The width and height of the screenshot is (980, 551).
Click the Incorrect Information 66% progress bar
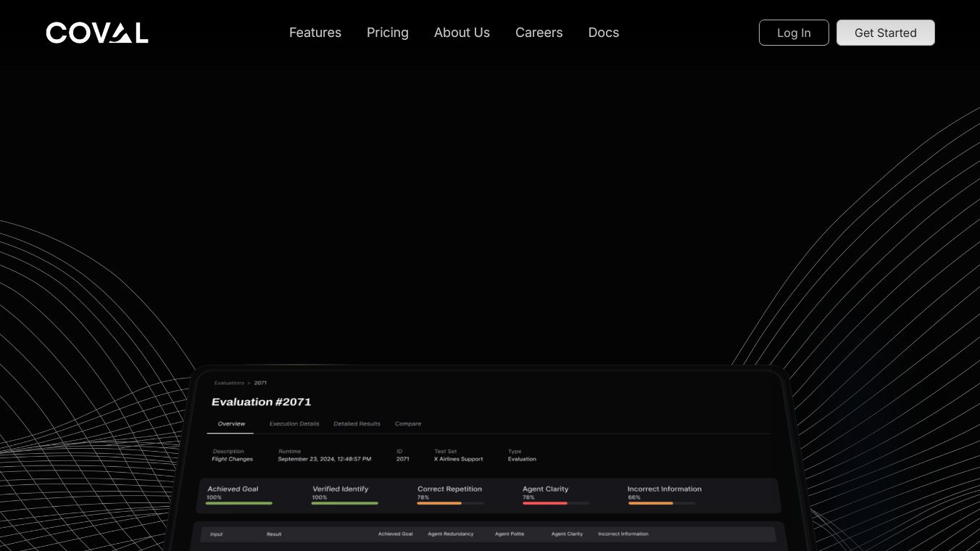click(x=661, y=503)
